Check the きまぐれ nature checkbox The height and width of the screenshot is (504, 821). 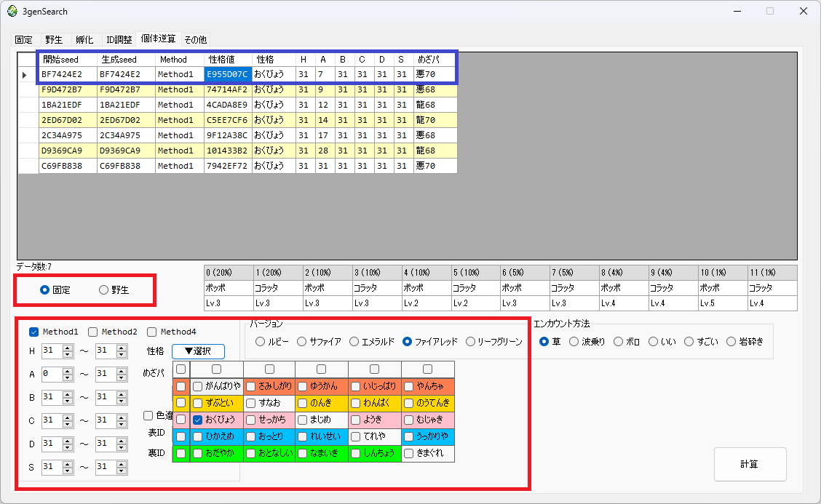coord(409,454)
